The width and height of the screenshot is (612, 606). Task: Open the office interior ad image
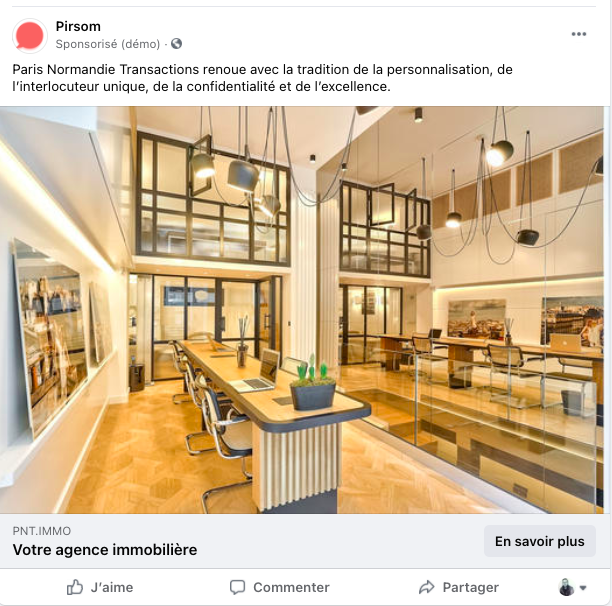pos(302,310)
